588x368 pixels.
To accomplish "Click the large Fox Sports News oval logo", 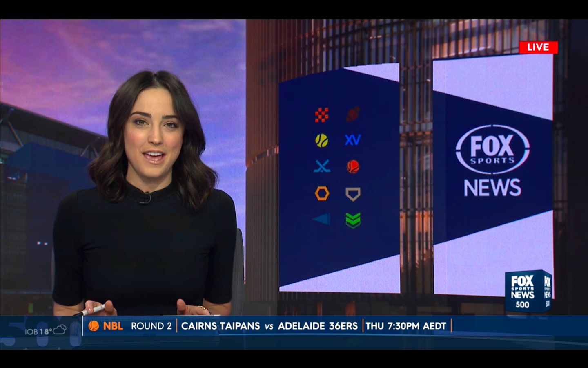I will 492,150.
